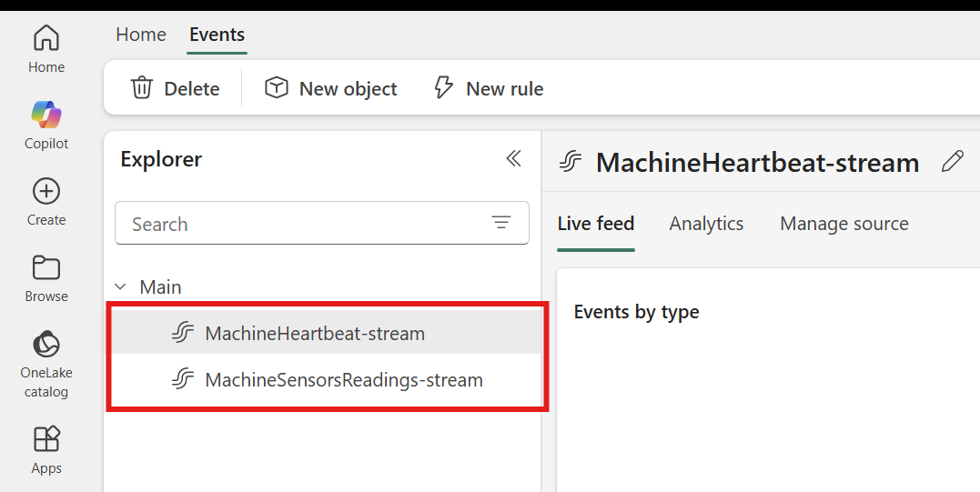
Task: Open the filter icon in Search box
Action: (x=501, y=222)
